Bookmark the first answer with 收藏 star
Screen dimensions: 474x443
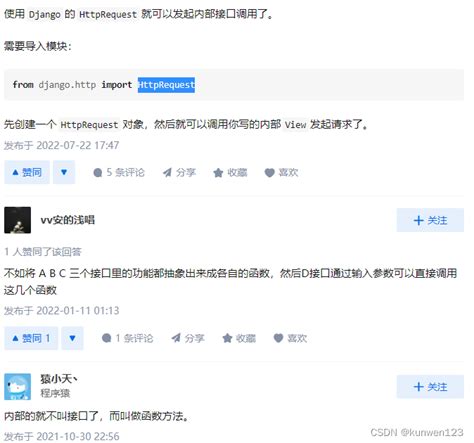pyautogui.click(x=230, y=172)
